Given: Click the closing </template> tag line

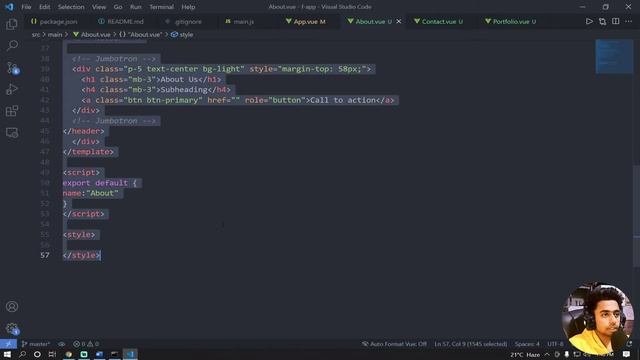Looking at the screenshot, I should [x=89, y=152].
